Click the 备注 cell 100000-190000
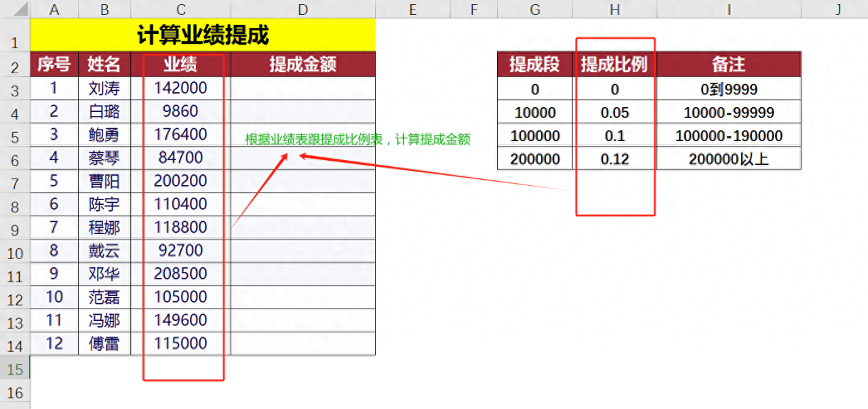Viewport: 868px width, 409px height. pyautogui.click(x=729, y=136)
